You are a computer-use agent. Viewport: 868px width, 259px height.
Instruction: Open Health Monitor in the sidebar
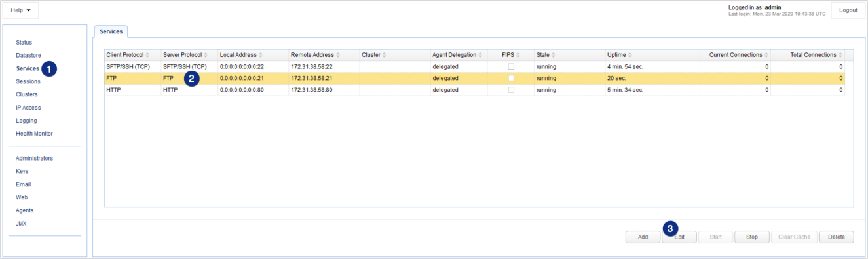point(34,134)
